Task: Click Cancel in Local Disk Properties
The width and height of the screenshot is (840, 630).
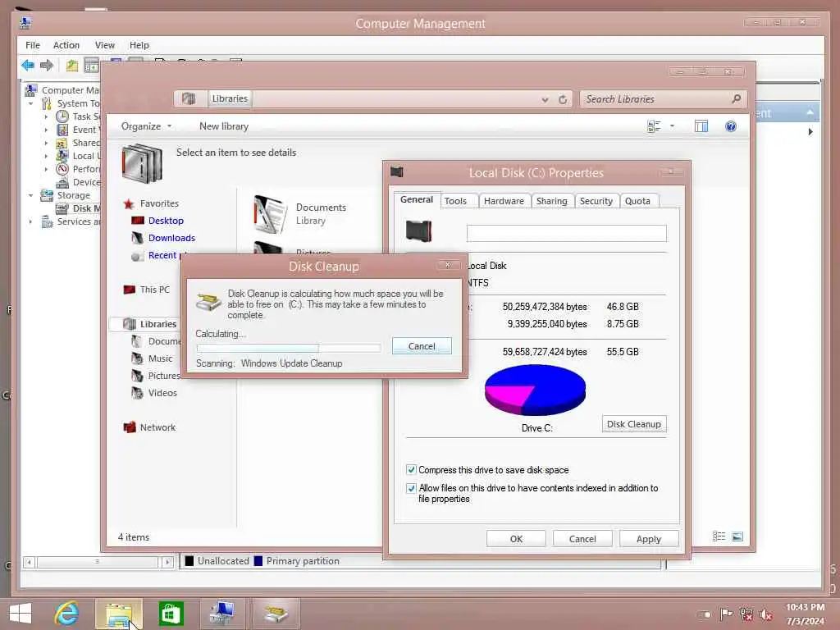Action: pyautogui.click(x=582, y=539)
